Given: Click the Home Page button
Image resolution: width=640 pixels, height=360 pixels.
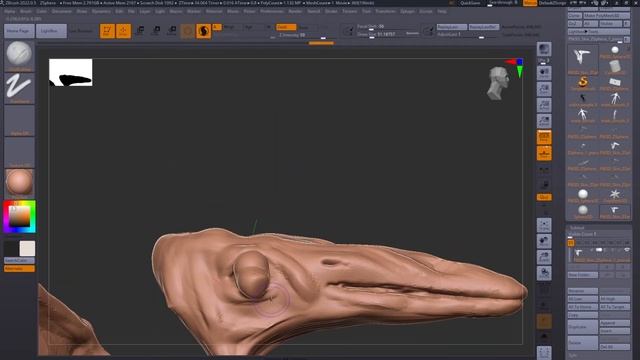Looking at the screenshot, I should tap(19, 31).
